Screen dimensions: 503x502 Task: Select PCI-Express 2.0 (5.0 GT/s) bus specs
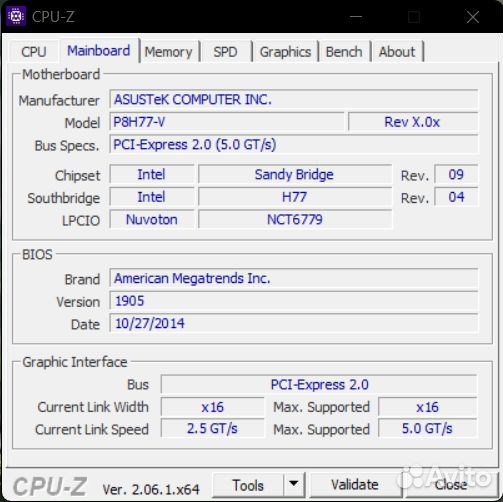coord(294,144)
